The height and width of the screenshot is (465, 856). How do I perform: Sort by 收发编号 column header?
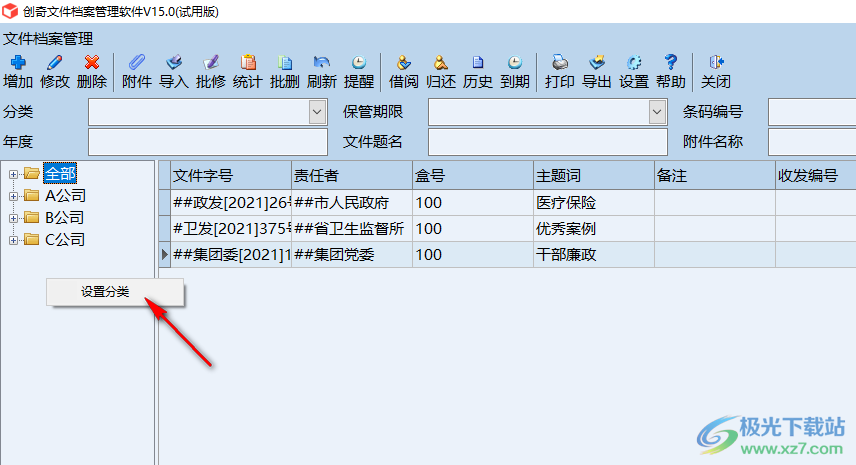click(x=816, y=176)
